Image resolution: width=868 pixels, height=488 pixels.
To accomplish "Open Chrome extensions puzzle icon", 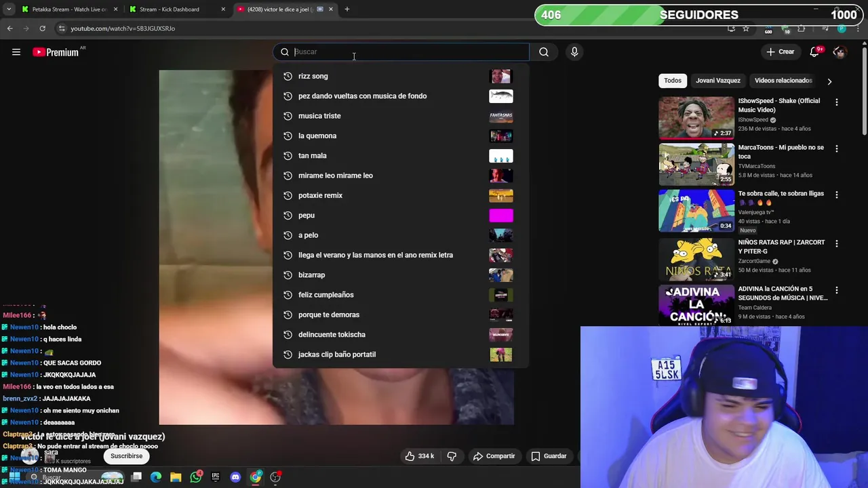I will pyautogui.click(x=801, y=28).
